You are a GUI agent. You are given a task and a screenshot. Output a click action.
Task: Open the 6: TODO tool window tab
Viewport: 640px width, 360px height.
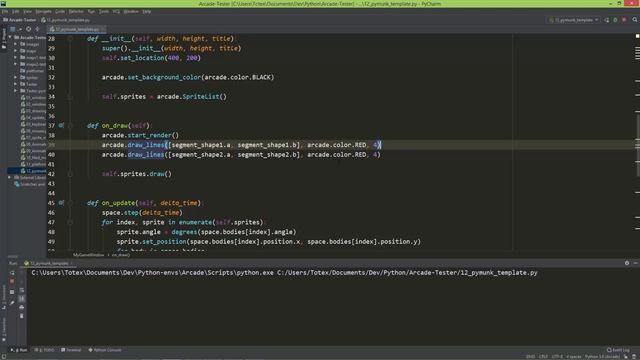(44, 350)
